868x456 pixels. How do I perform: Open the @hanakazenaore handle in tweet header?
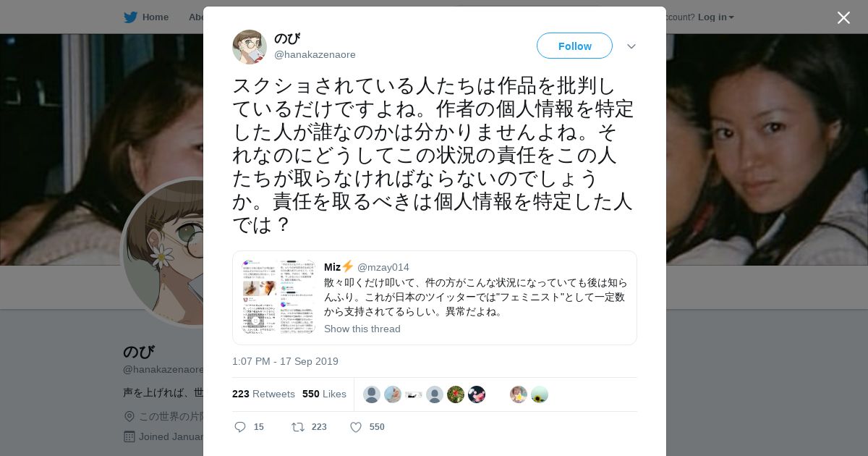(x=315, y=54)
